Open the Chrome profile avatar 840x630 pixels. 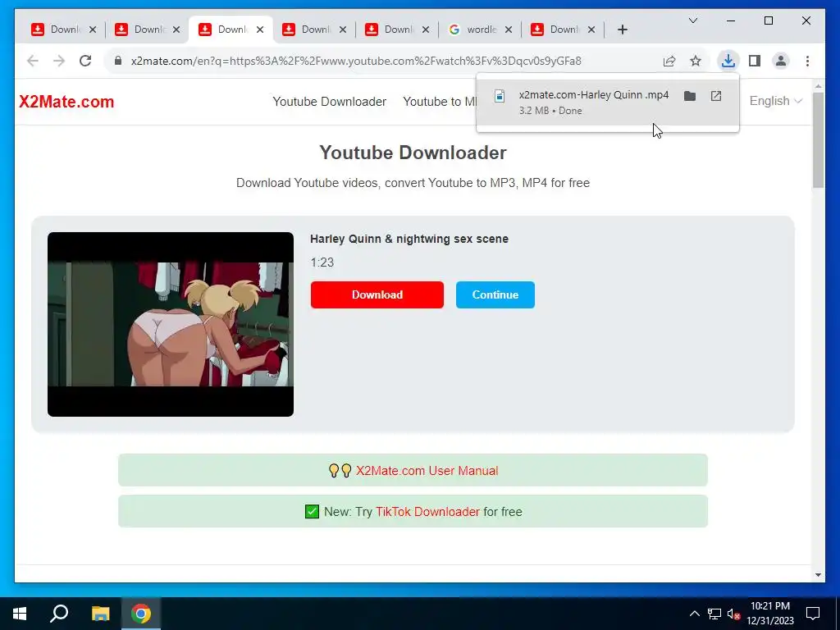click(x=781, y=61)
